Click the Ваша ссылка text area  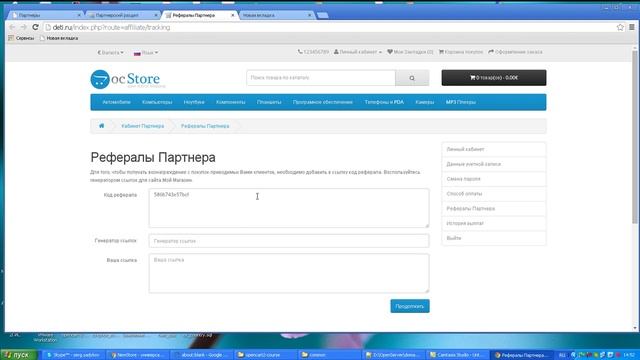(x=289, y=273)
